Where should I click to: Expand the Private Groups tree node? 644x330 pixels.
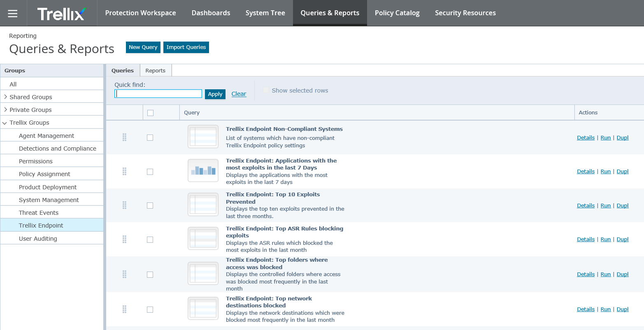point(5,110)
